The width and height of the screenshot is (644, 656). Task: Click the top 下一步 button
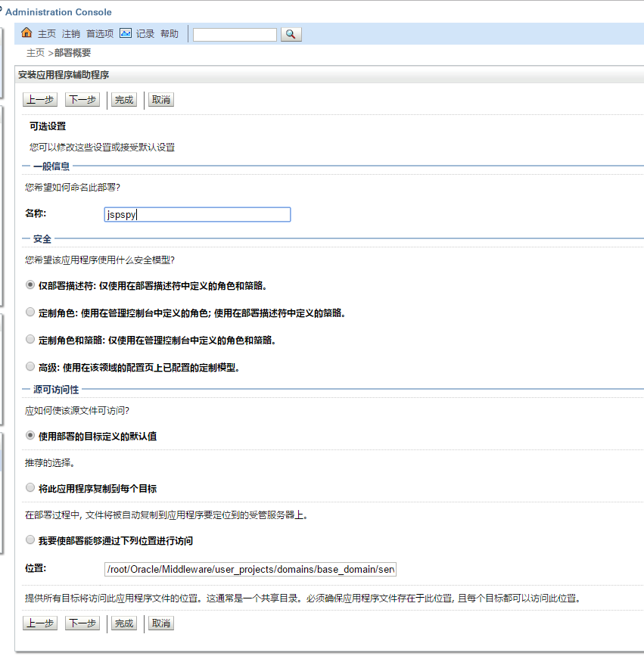(82, 100)
